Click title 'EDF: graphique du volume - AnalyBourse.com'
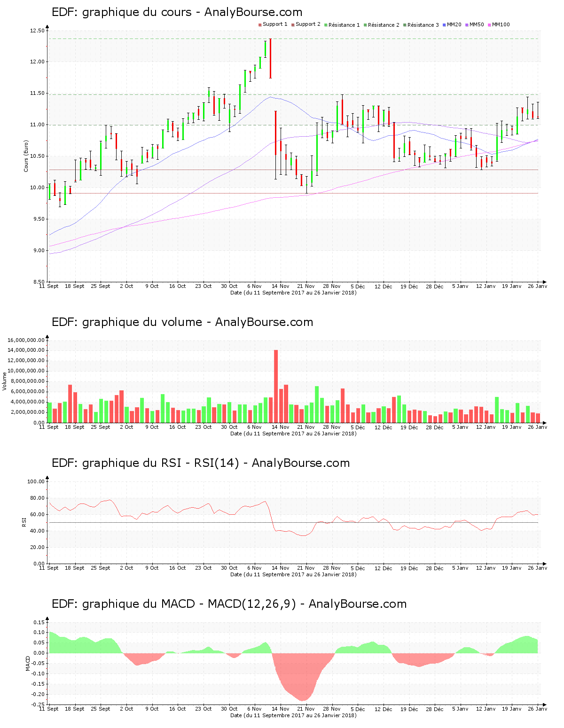 click(x=182, y=322)
